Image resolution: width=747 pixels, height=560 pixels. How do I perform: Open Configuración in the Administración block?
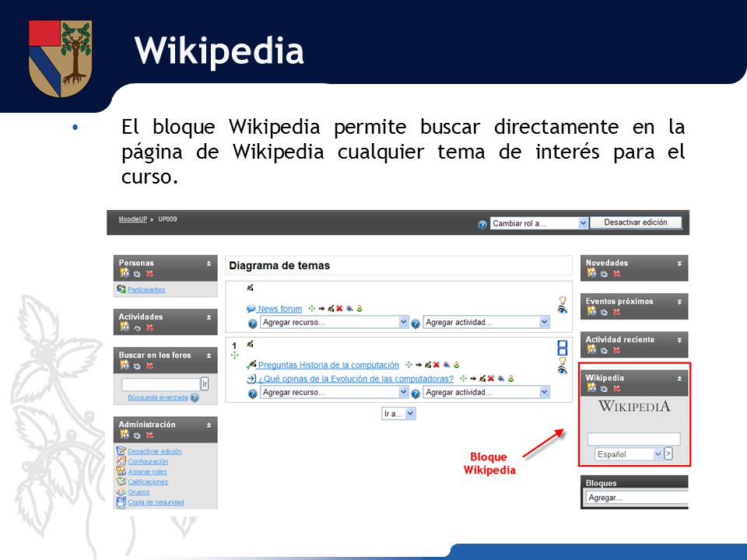(x=148, y=461)
